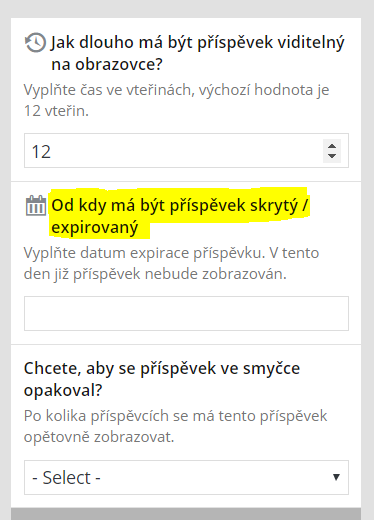Click label "Jak dlouho má být příspěvek viditelný"
The height and width of the screenshot is (520, 374).
198,43
